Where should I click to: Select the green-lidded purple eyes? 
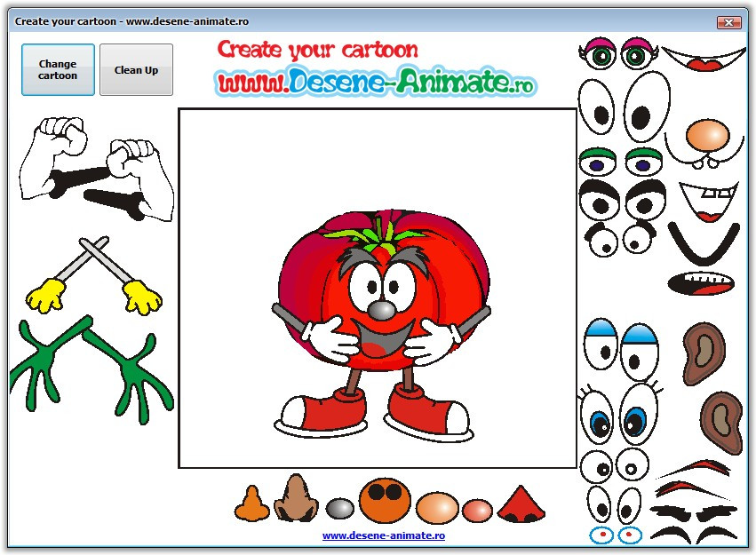click(621, 162)
